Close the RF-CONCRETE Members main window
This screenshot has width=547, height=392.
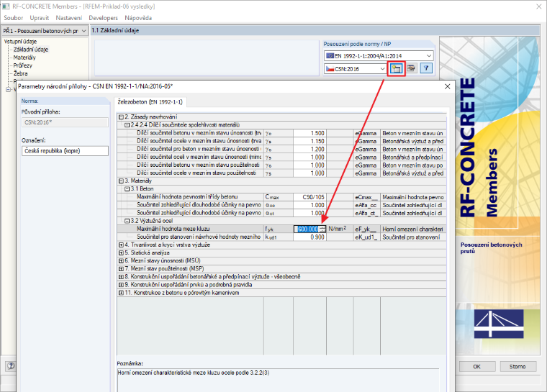538,6
